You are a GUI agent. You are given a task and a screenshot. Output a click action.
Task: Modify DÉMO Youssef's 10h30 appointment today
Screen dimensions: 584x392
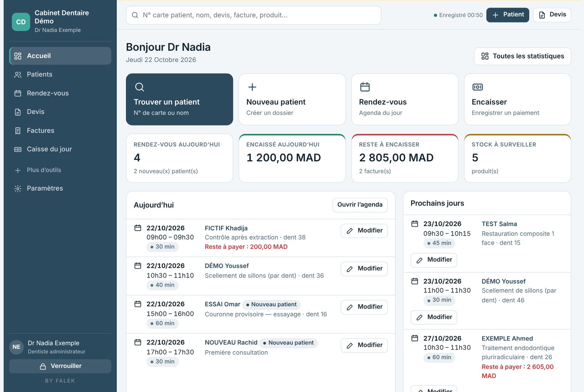pyautogui.click(x=364, y=269)
